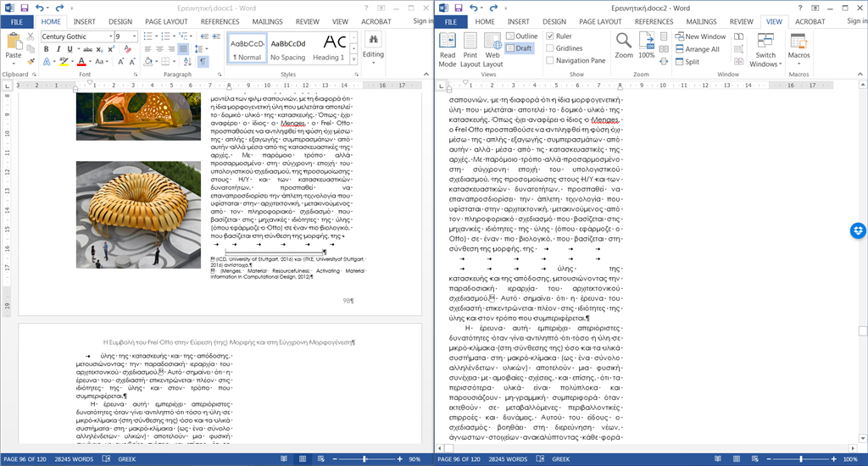Click the New Window button
The image size is (868, 466).
[700, 36]
